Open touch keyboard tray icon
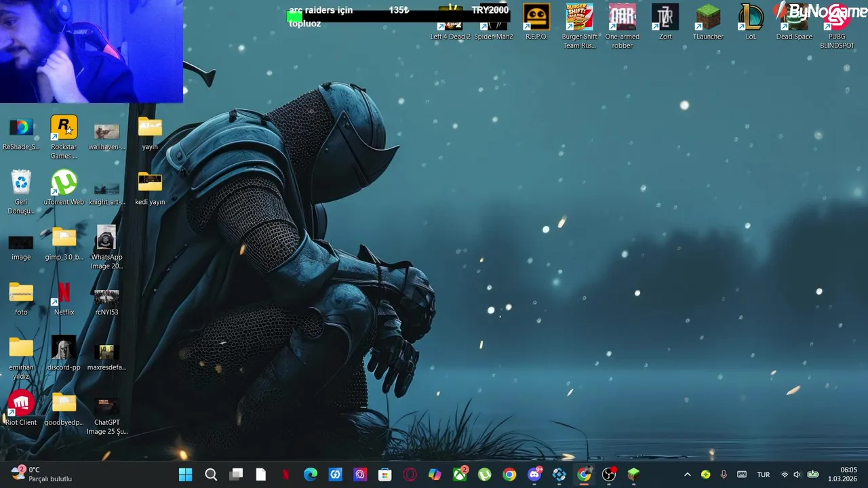 tap(742, 474)
